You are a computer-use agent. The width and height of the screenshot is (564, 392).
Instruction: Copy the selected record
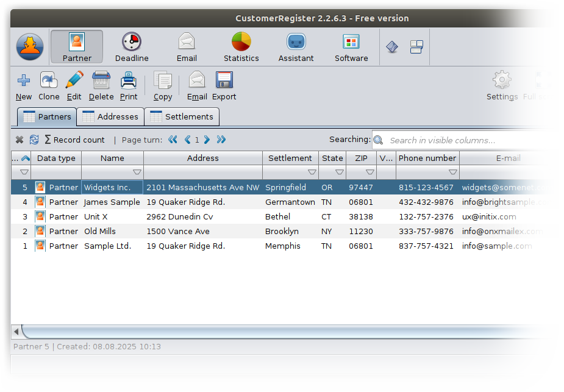(163, 87)
